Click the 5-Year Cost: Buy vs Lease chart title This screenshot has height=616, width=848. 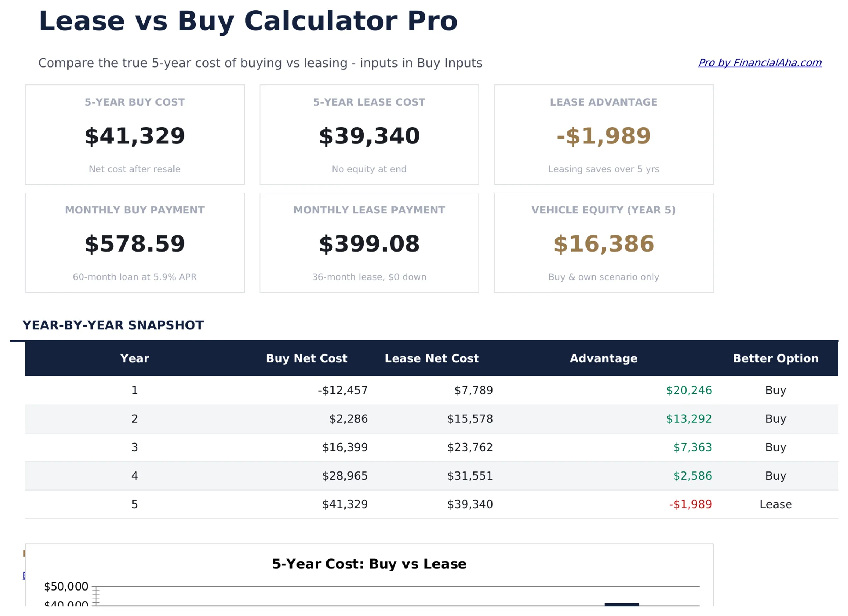pos(369,563)
